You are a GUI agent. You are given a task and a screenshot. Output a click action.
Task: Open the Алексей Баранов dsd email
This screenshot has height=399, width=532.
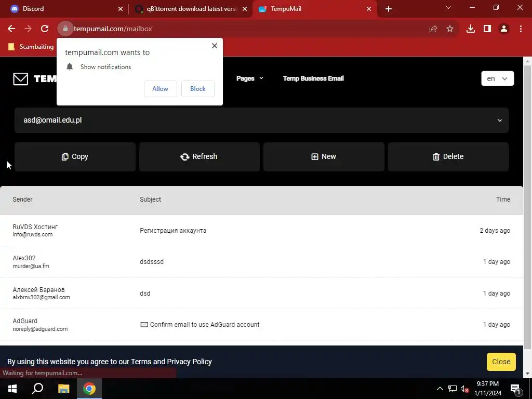tap(262, 294)
